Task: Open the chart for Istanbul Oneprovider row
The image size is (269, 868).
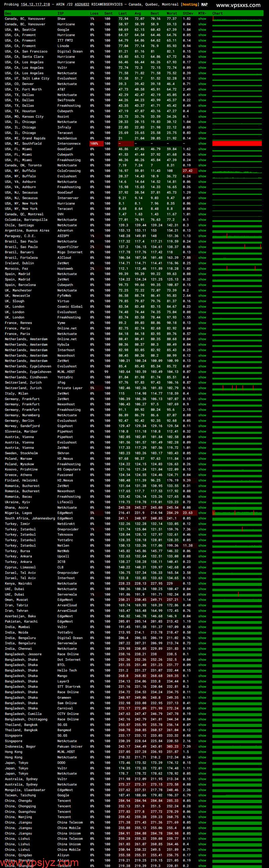Action: pos(237,529)
